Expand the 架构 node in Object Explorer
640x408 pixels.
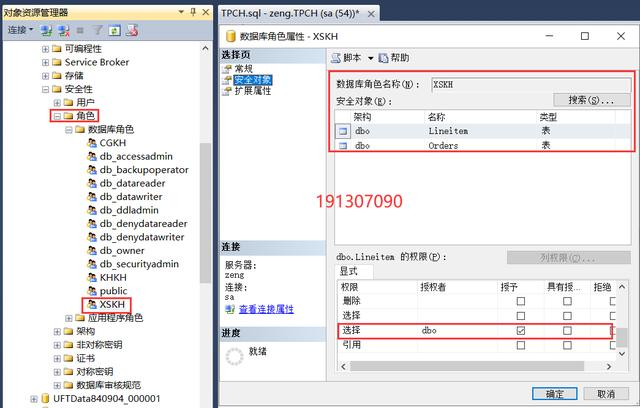tap(57, 332)
